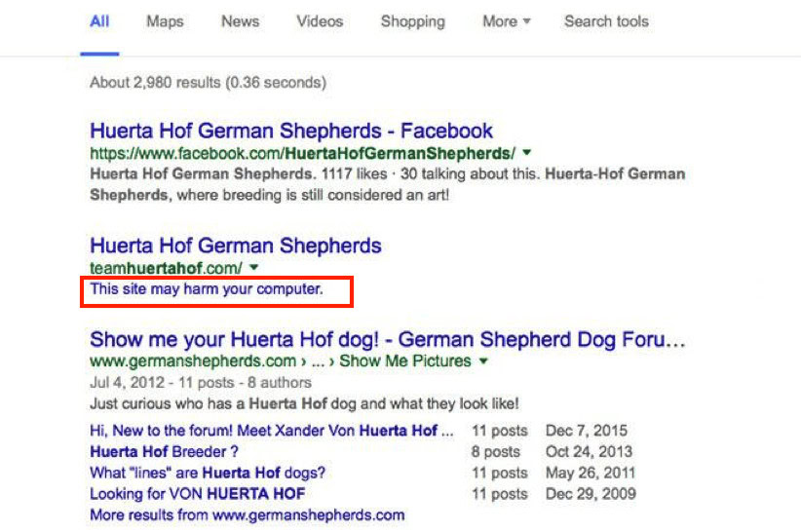Open Huerta Hof German Shepherds - Facebook result
Image resolution: width=801 pixels, height=532 pixels.
(x=291, y=131)
